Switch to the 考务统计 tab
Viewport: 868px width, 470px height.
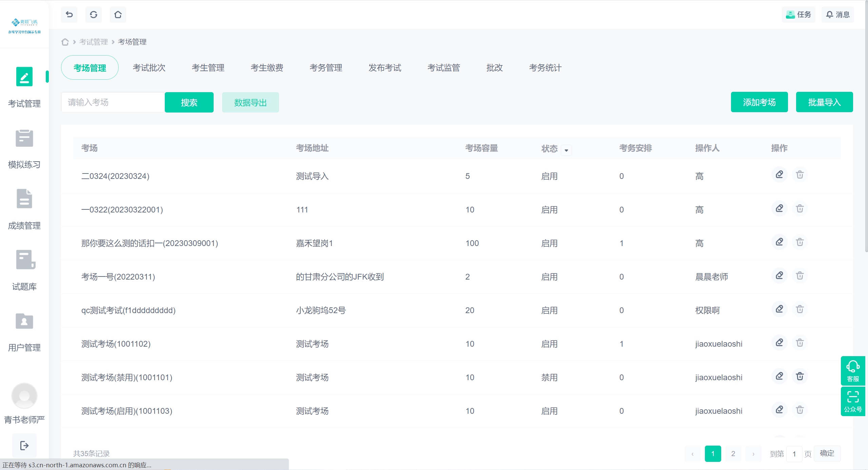[x=546, y=68]
